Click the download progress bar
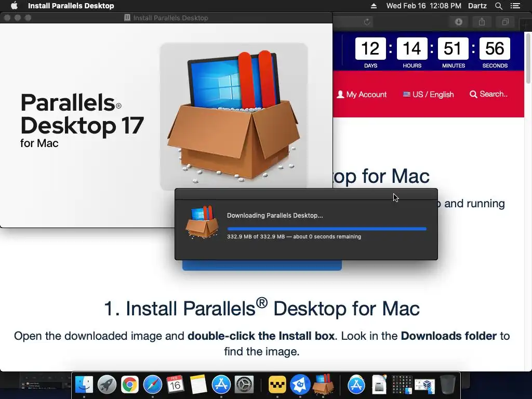 (327, 229)
